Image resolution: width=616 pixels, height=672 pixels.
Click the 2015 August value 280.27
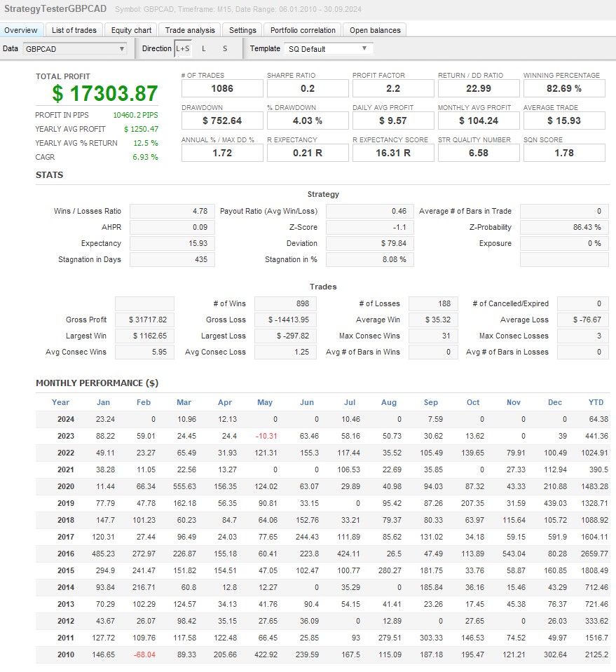[x=390, y=570]
